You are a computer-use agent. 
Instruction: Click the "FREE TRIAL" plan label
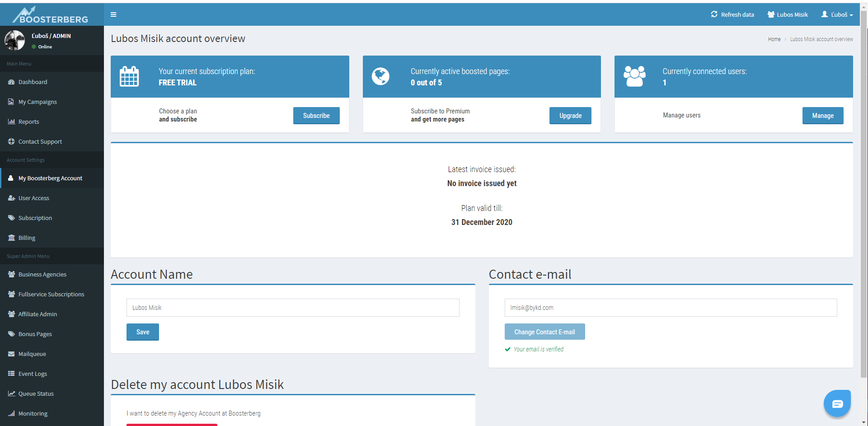point(178,83)
